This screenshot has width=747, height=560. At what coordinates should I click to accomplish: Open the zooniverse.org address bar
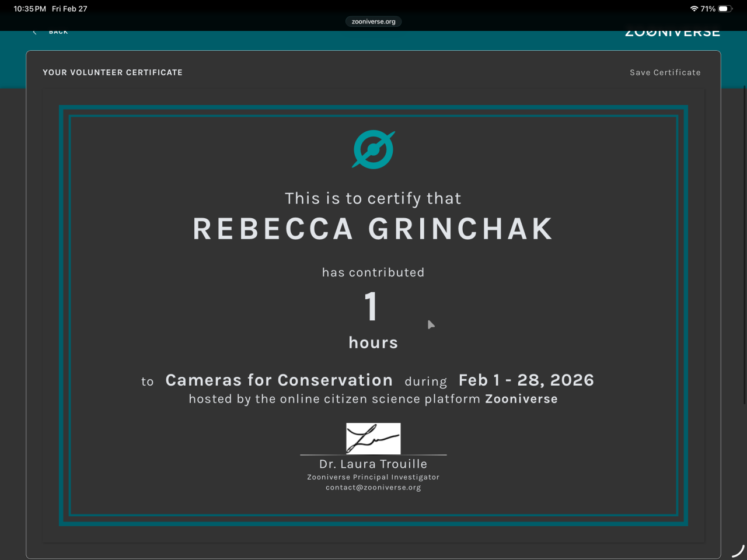click(373, 22)
